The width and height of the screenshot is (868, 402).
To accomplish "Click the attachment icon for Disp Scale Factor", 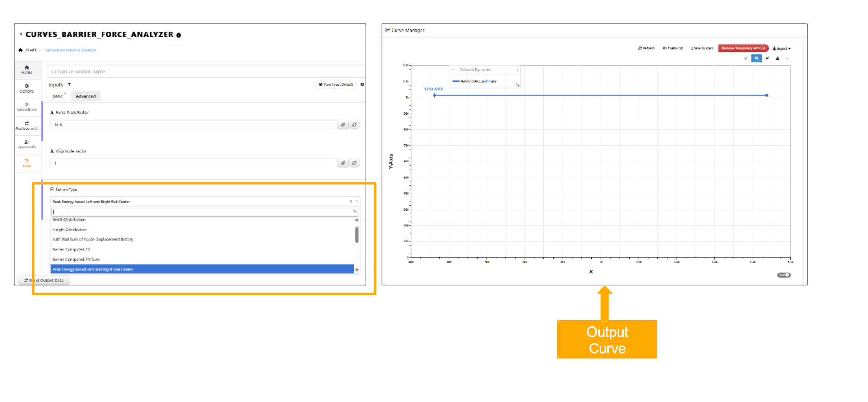I will pyautogui.click(x=343, y=163).
